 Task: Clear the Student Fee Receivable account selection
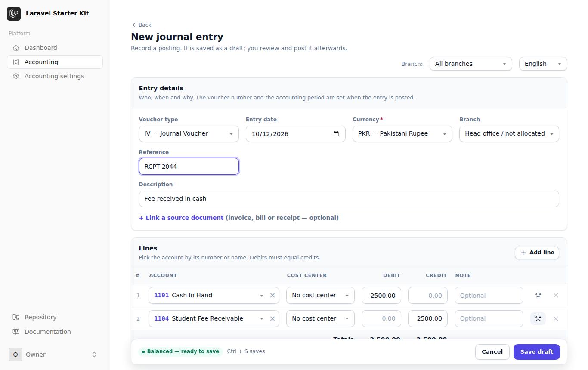click(x=272, y=319)
